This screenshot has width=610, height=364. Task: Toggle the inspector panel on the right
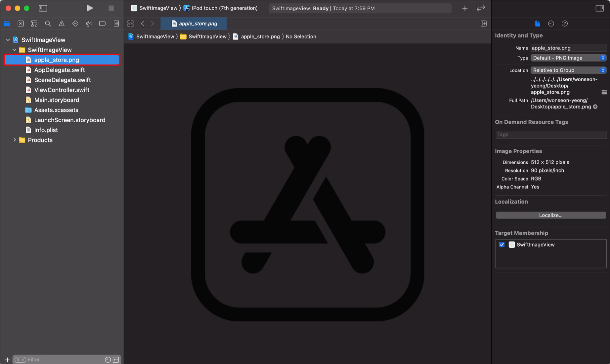coord(599,8)
